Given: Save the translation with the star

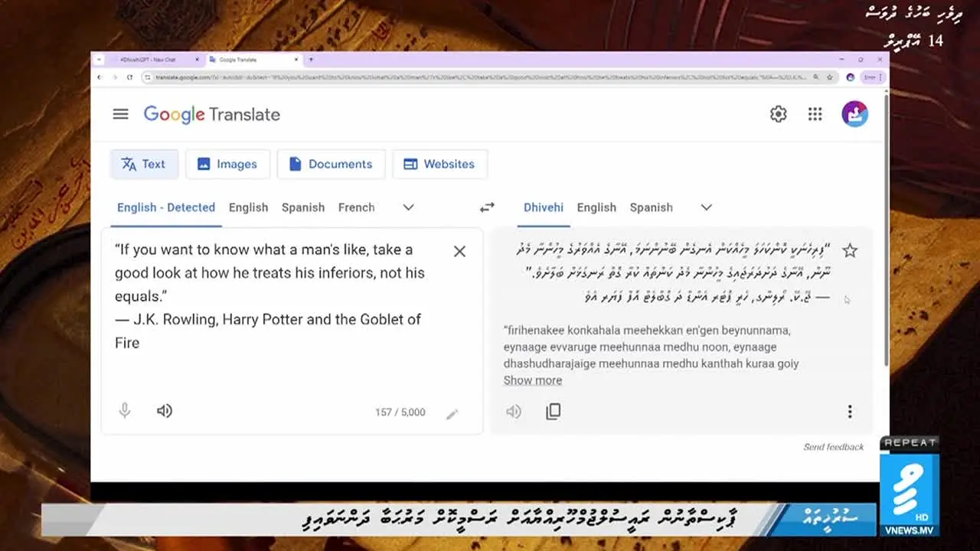Looking at the screenshot, I should pyautogui.click(x=849, y=250).
